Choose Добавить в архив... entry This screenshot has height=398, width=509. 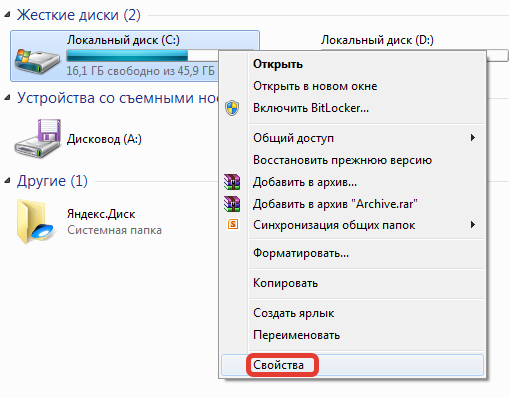(352, 182)
